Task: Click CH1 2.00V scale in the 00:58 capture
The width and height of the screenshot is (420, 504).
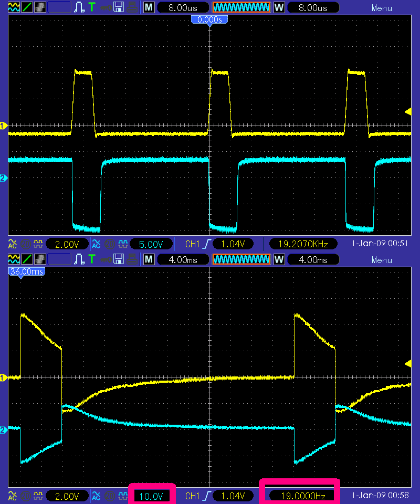Action: [x=67, y=496]
